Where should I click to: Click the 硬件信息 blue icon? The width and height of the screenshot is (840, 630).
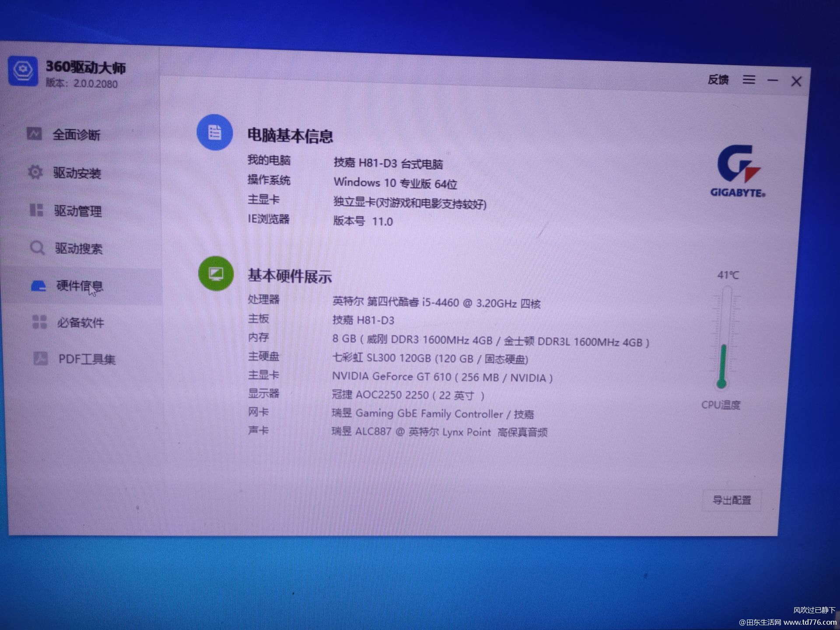(38, 286)
